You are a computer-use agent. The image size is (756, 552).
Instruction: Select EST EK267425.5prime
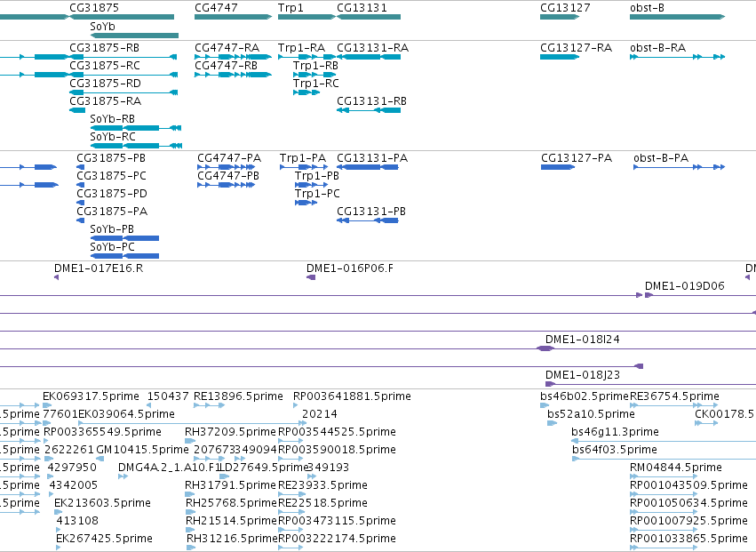click(x=104, y=539)
